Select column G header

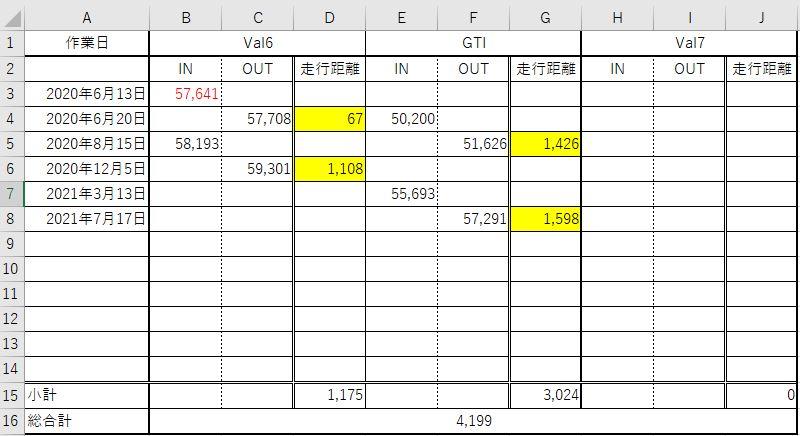tap(545, 18)
